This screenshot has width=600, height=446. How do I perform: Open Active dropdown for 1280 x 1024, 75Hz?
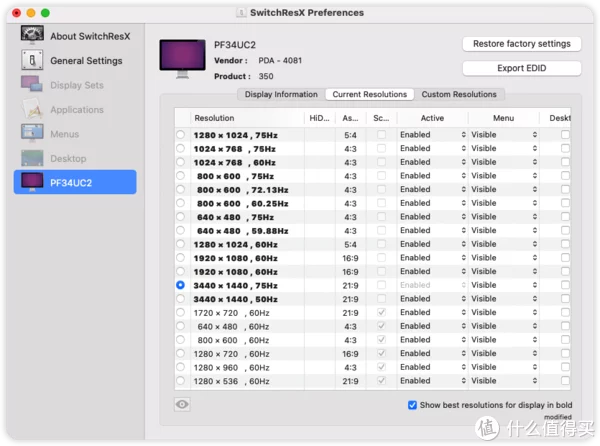pyautogui.click(x=432, y=135)
